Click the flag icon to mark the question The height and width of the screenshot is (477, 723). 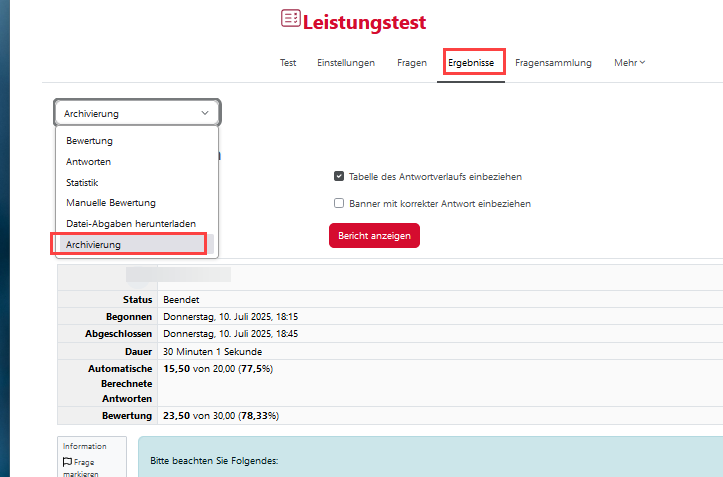point(67,462)
